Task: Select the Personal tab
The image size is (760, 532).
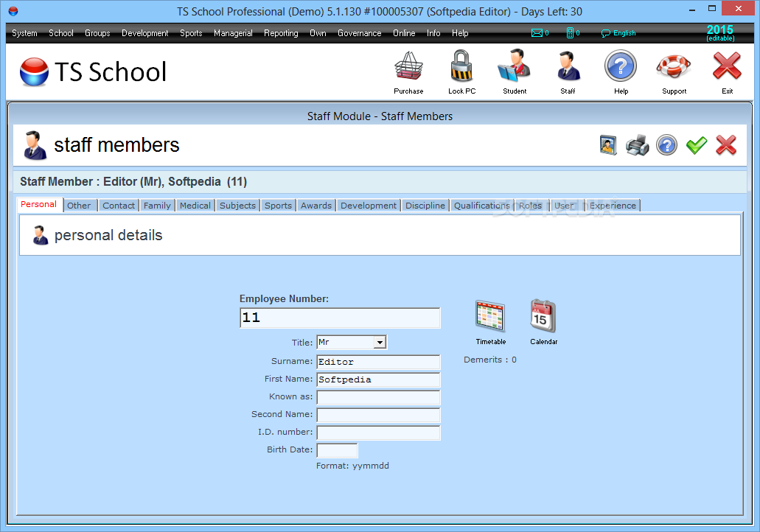Action: tap(39, 204)
